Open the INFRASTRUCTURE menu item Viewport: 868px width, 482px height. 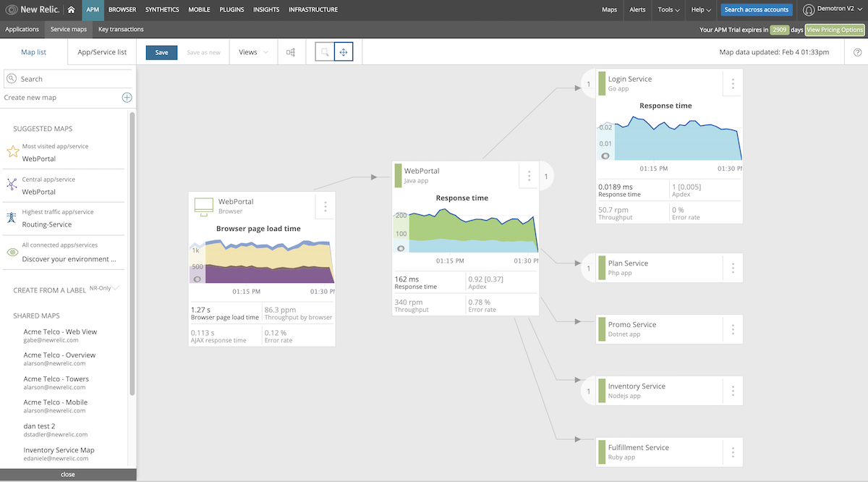click(x=312, y=10)
